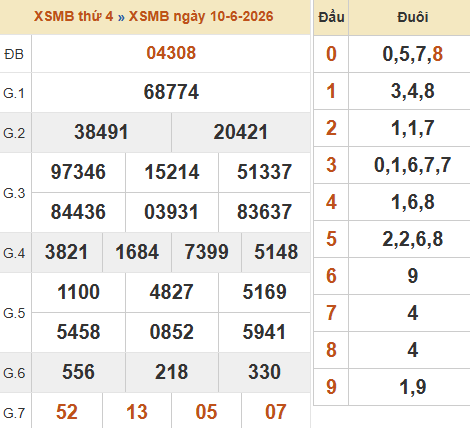
Task: Select G.3 number 97346
Action: [x=78, y=172]
